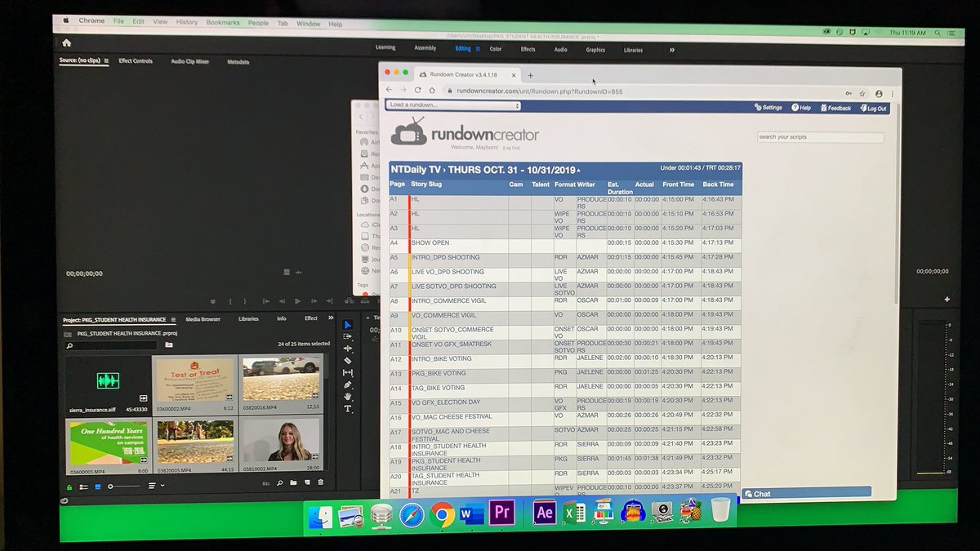Switch to the Color workspace tab

(496, 49)
